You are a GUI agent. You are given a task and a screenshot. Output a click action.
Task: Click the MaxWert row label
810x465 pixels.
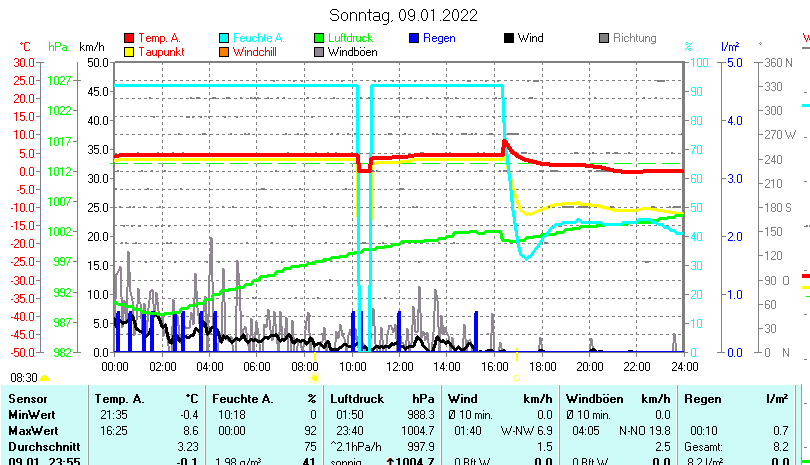pos(30,430)
